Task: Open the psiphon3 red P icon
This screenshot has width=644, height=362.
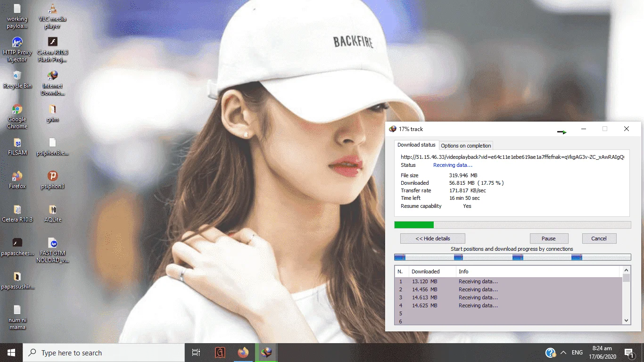Action: point(52,180)
